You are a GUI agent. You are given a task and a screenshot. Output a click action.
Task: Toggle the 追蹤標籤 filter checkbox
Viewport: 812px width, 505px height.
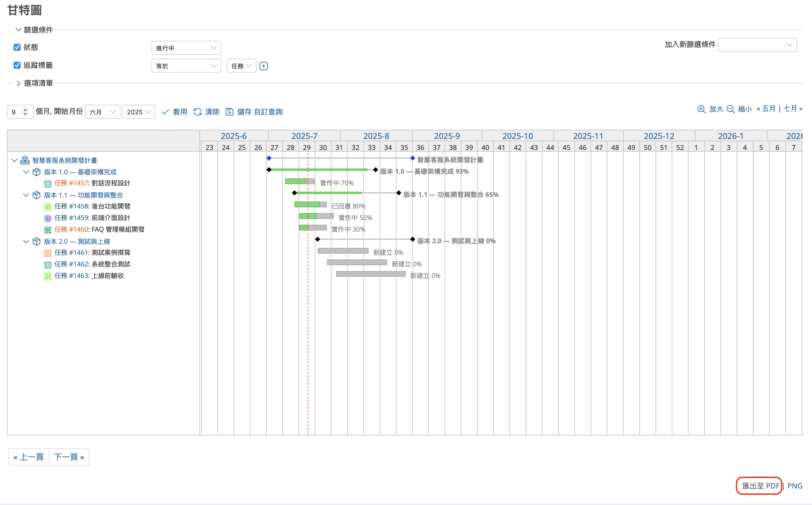17,65
